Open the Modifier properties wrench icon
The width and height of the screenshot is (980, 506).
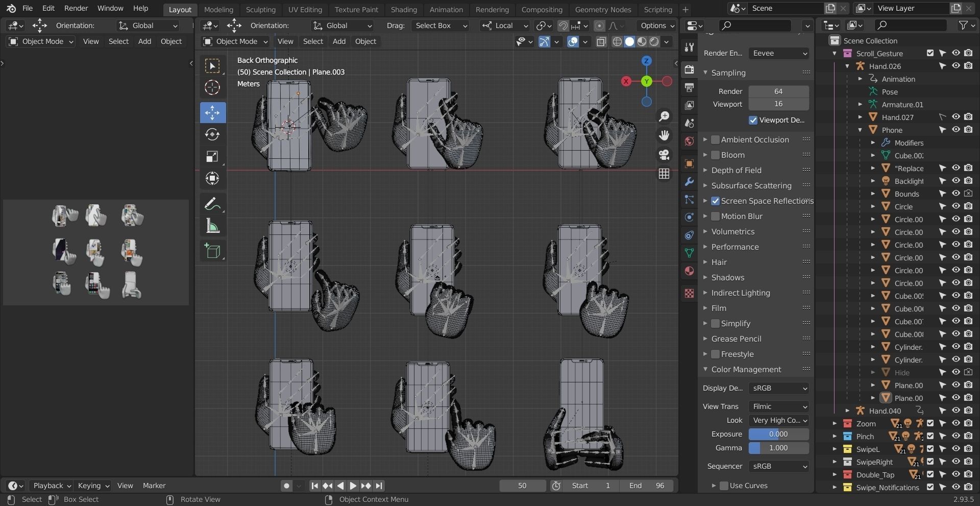689,181
